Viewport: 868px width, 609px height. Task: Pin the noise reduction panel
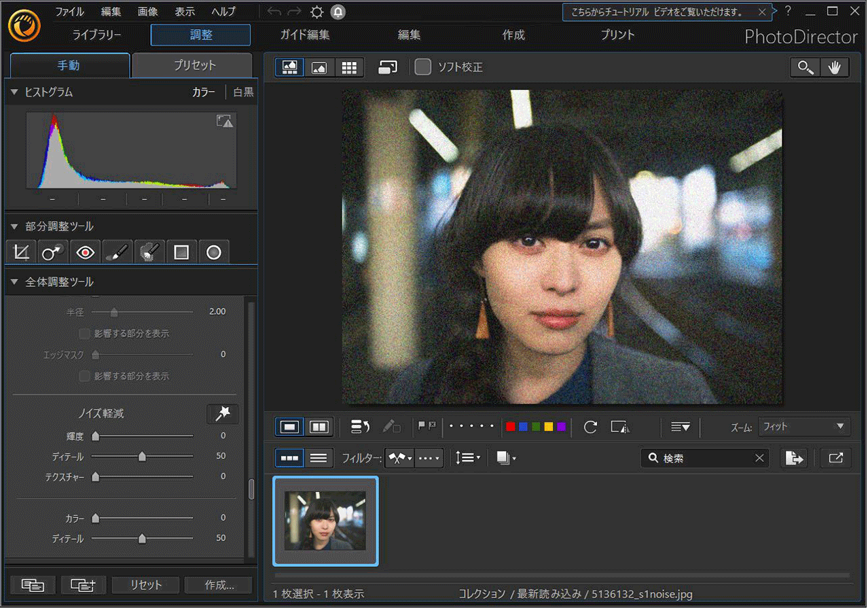222,413
